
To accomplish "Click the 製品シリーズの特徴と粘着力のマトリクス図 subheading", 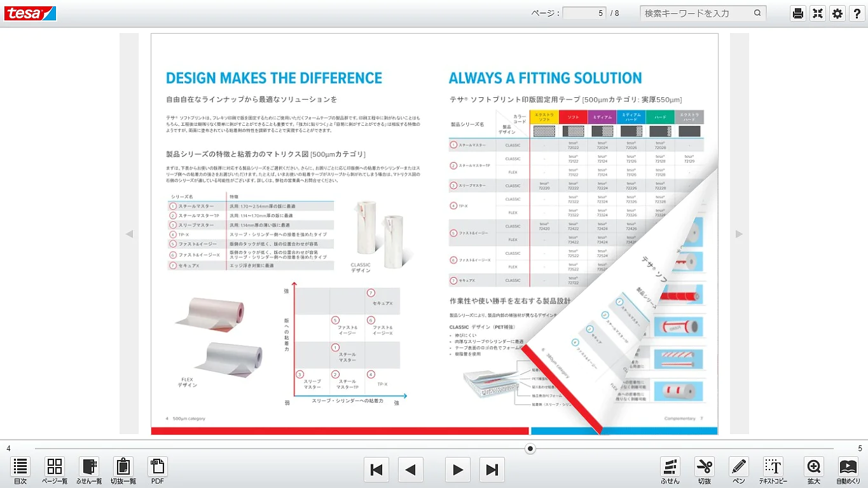I will pyautogui.click(x=266, y=154).
